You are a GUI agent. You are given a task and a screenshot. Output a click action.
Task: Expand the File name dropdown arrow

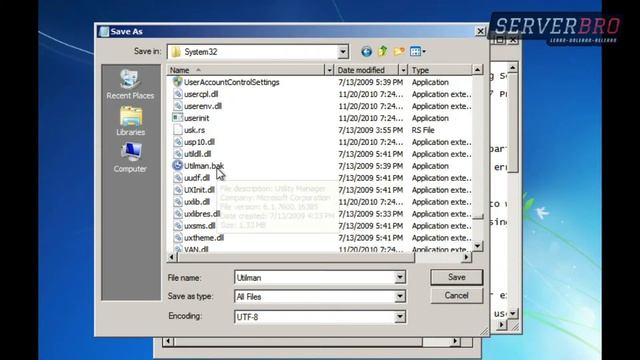pos(400,278)
